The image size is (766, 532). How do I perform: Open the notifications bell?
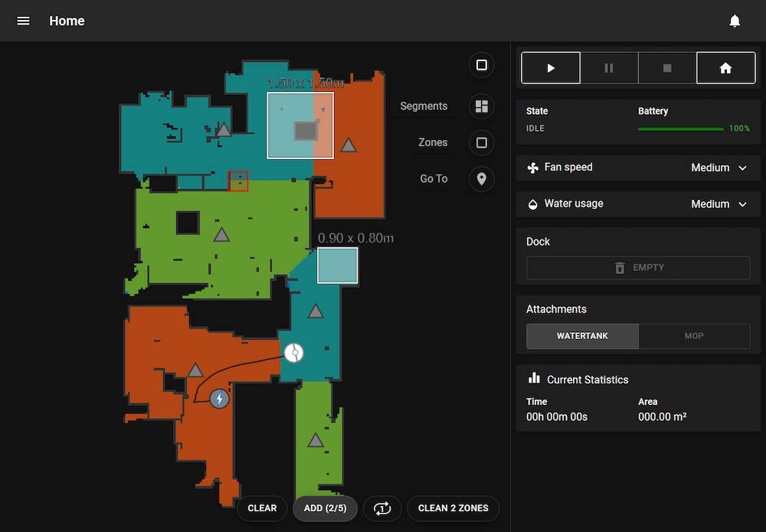[x=735, y=21]
